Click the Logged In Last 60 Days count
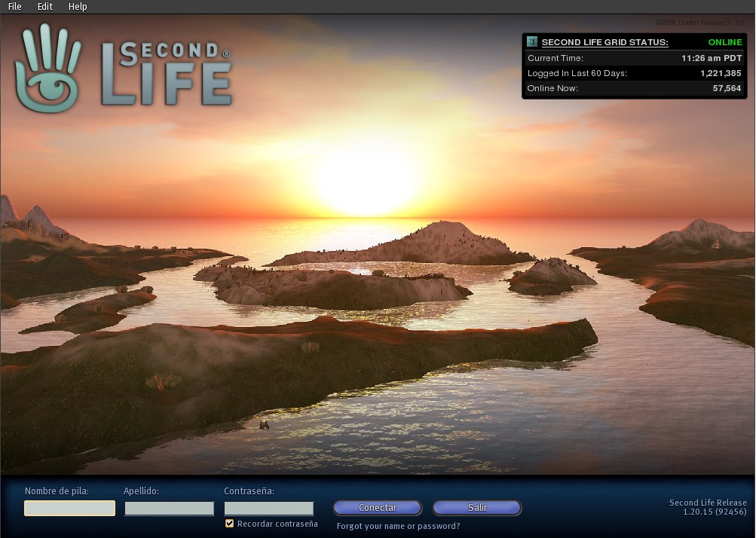756x538 pixels. (721, 73)
